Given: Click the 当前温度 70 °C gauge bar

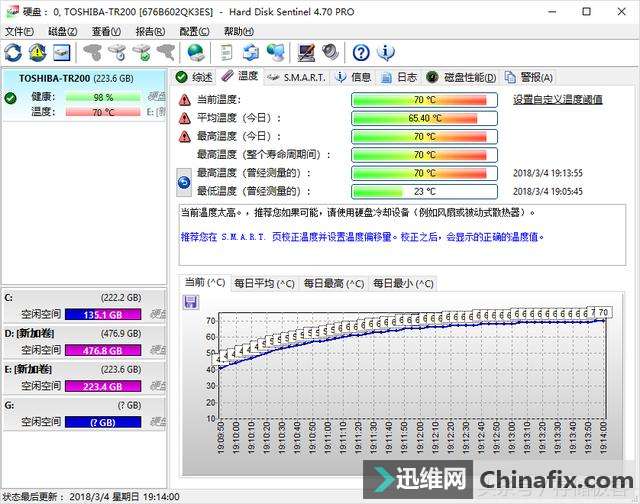Looking at the screenshot, I should point(424,100).
